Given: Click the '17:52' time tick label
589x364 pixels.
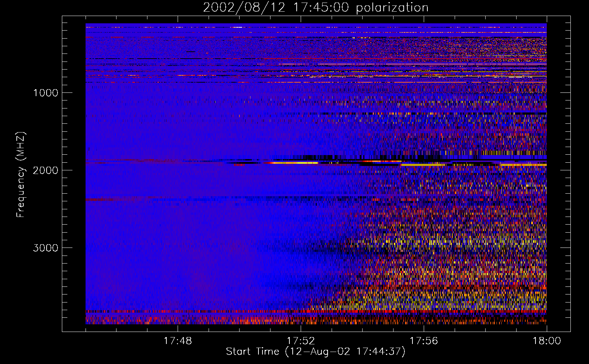Looking at the screenshot, I should pos(301,341).
